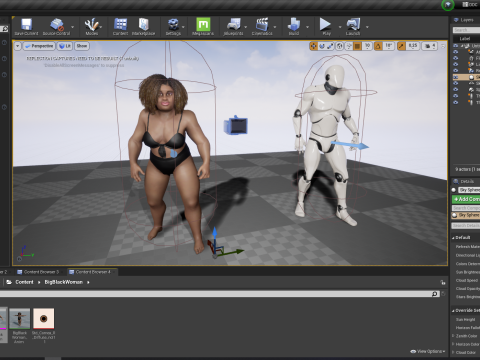Image resolution: width=480 pixels, height=360 pixels.
Task: Select the highlighted Sky Sphere outliner row
Action: click(466, 77)
